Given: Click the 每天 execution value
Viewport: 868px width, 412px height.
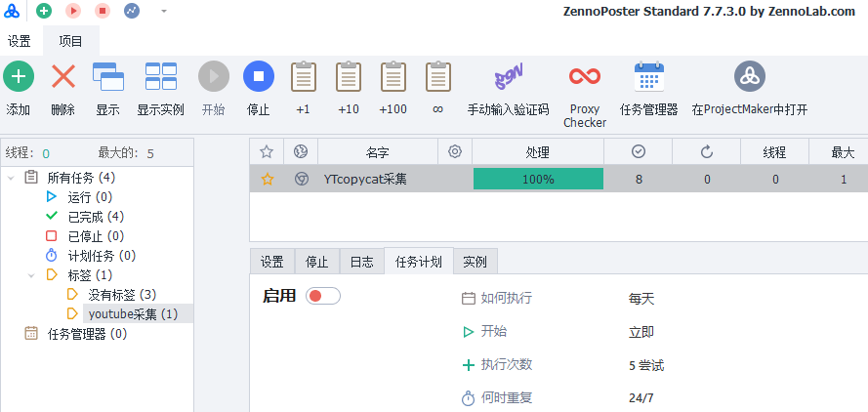Looking at the screenshot, I should tap(641, 300).
